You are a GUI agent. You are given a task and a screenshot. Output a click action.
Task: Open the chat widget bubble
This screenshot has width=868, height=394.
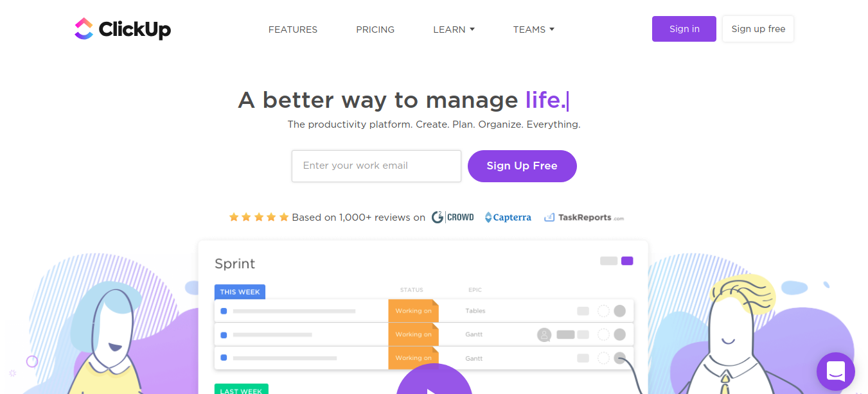pyautogui.click(x=835, y=372)
